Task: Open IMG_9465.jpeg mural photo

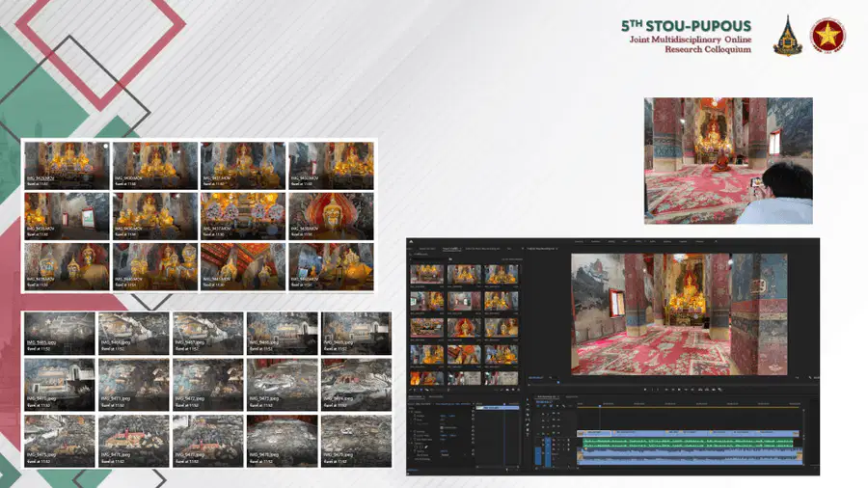Action: point(59,333)
